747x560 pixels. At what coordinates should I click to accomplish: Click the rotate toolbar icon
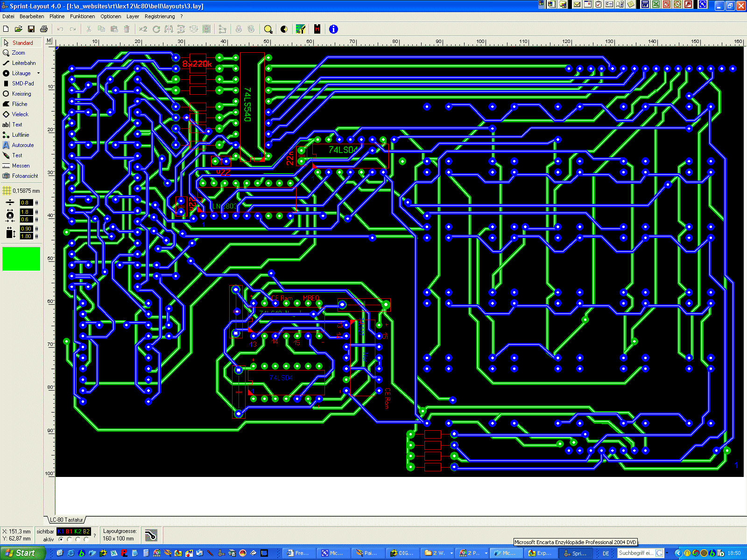(156, 29)
